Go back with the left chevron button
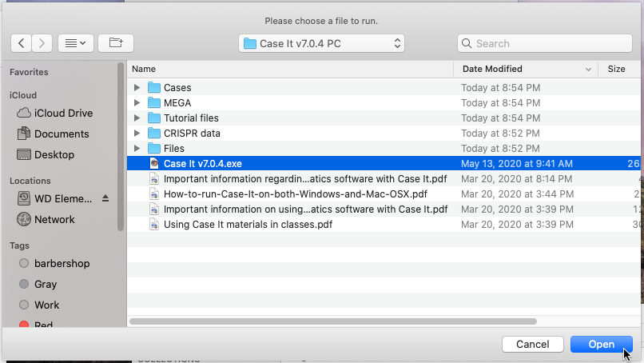Screen dimensions: 644x363 coord(22,43)
